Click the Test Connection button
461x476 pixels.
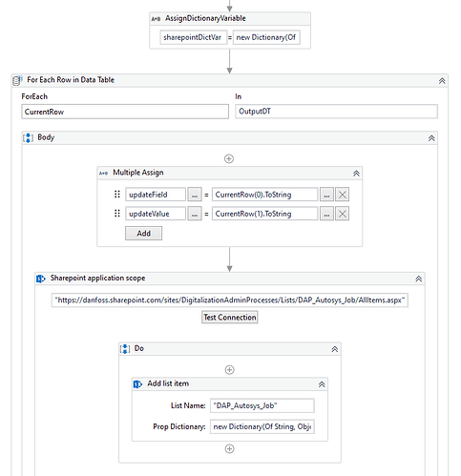pos(230,318)
